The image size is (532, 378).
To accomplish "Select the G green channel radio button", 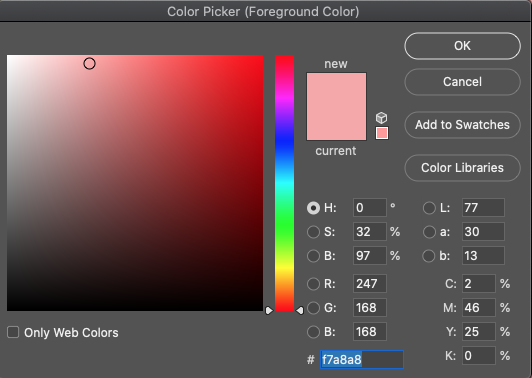I will pyautogui.click(x=313, y=308).
